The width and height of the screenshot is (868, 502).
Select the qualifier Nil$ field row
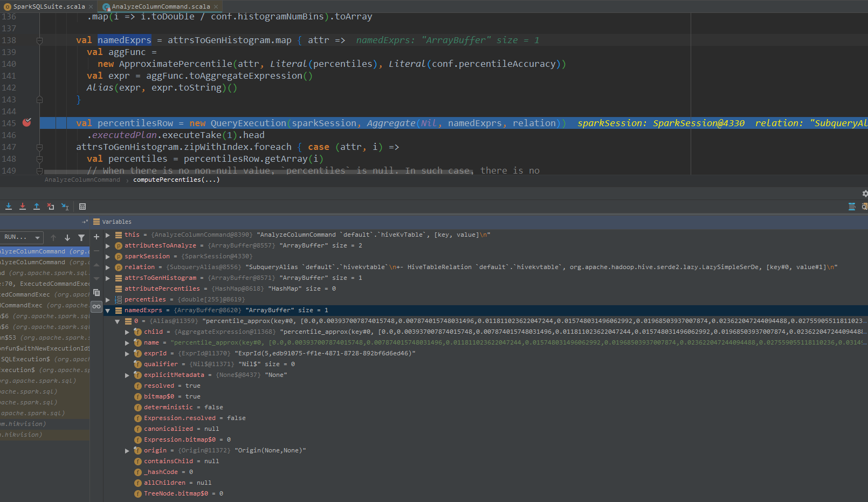pyautogui.click(x=486, y=365)
